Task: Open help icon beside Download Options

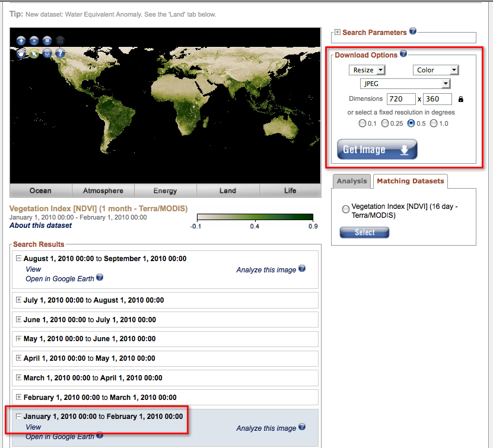Action: pyautogui.click(x=403, y=54)
